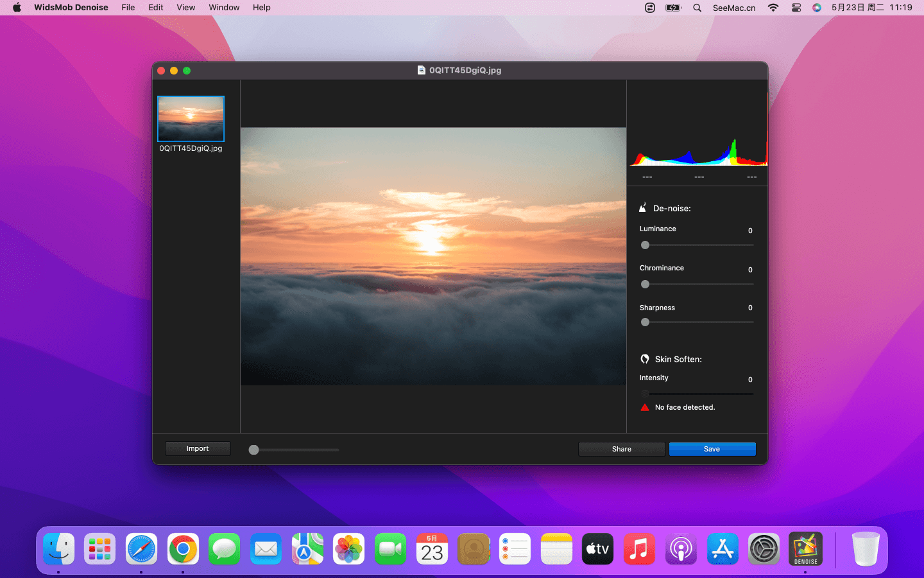
Task: Open Finder from the Dock
Action: pos(59,549)
